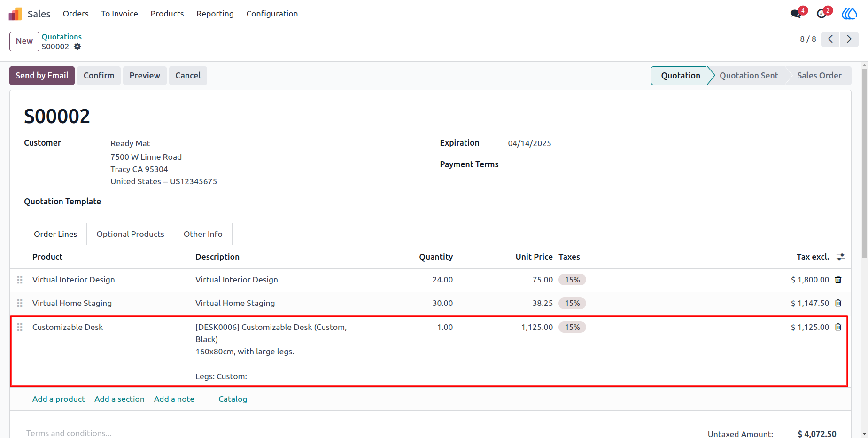The image size is (868, 438).
Task: Edit the Expiration date 04/14/2025
Action: pyautogui.click(x=529, y=143)
